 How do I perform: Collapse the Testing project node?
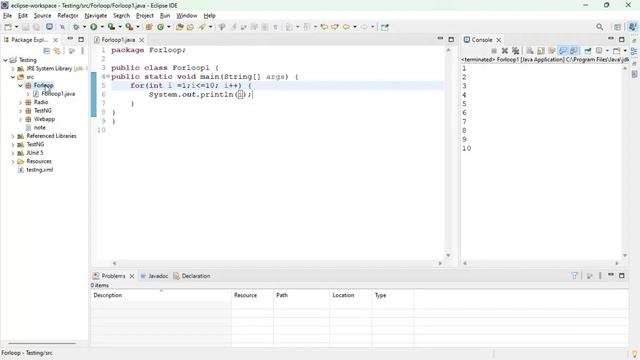point(5,60)
